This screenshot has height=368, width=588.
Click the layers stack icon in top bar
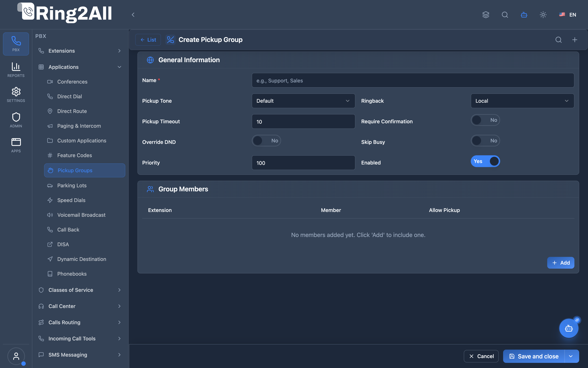pyautogui.click(x=486, y=15)
